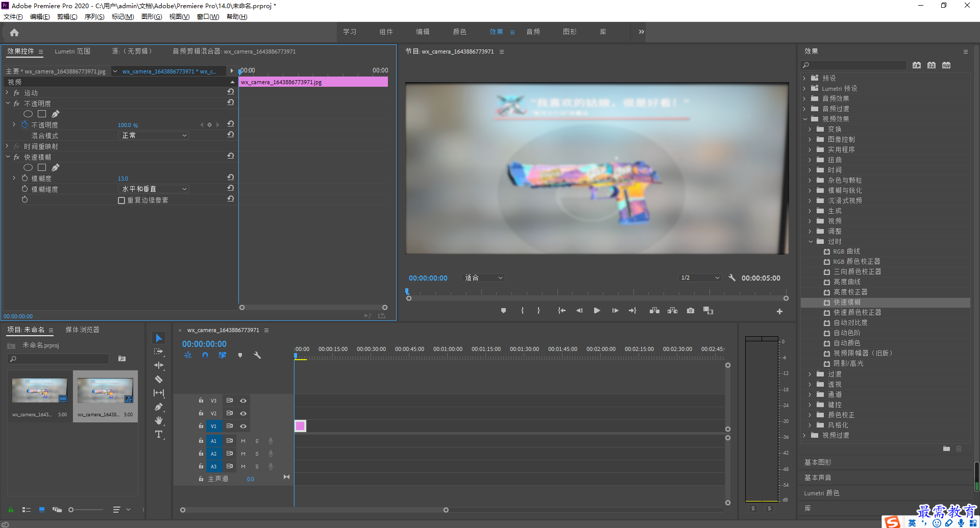Switch to the Audio workspace
The image size is (980, 528).
point(533,32)
